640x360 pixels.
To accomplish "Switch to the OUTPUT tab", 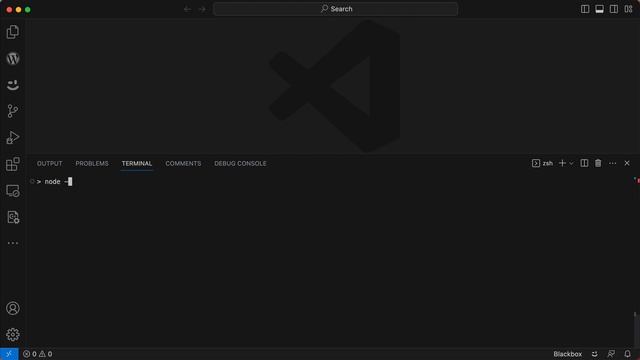I will click(x=50, y=163).
